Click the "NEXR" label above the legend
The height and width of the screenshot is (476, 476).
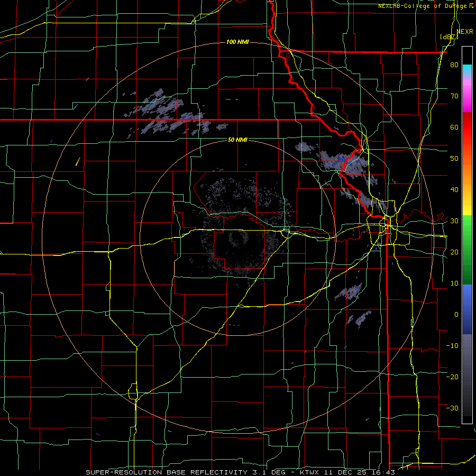[x=465, y=32]
